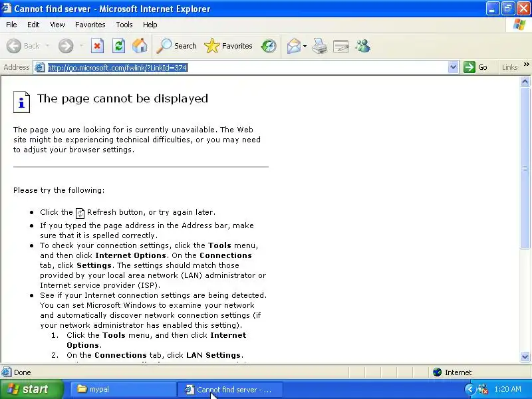Image resolution: width=532 pixels, height=399 pixels.
Task: Expand the Links toolbar chevron
Action: click(526, 64)
